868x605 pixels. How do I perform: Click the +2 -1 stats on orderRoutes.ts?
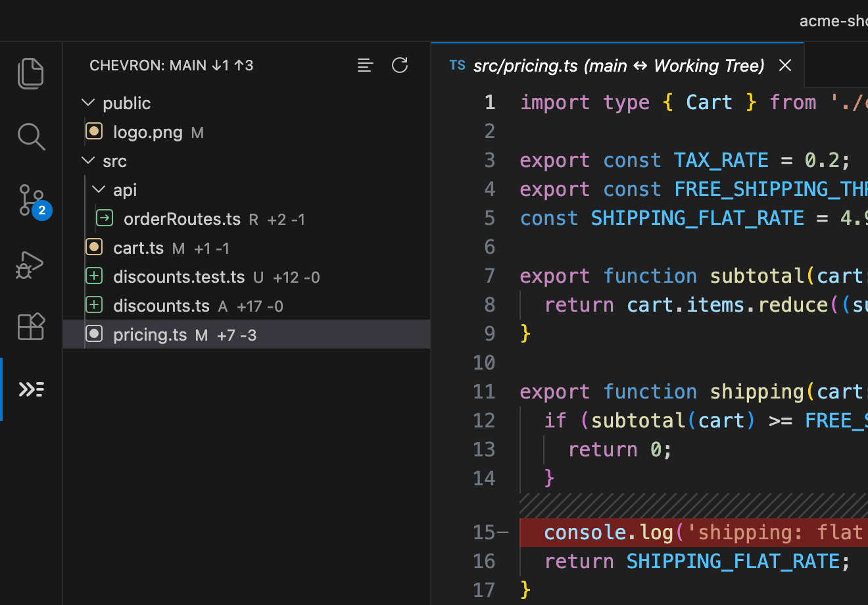287,220
